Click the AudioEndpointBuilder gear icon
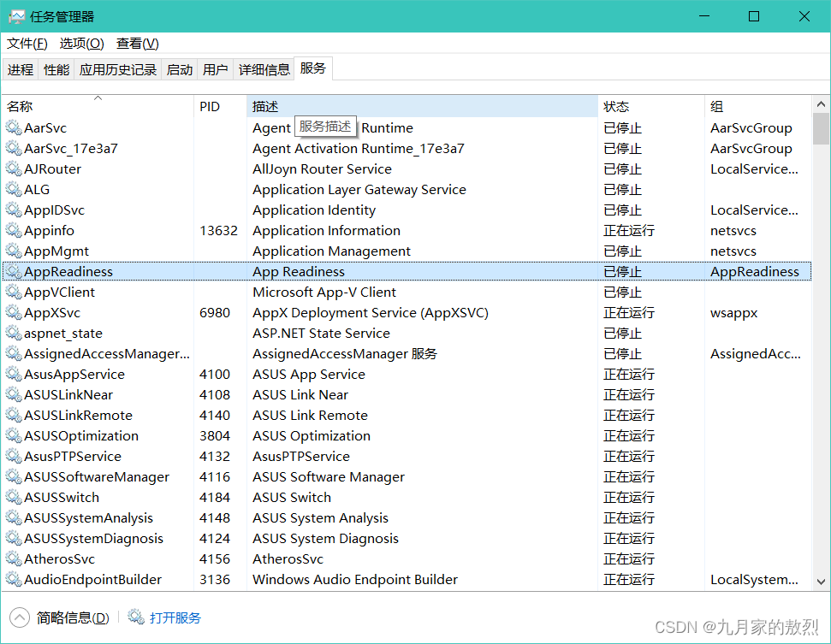Screen dimensions: 831x644 14,579
